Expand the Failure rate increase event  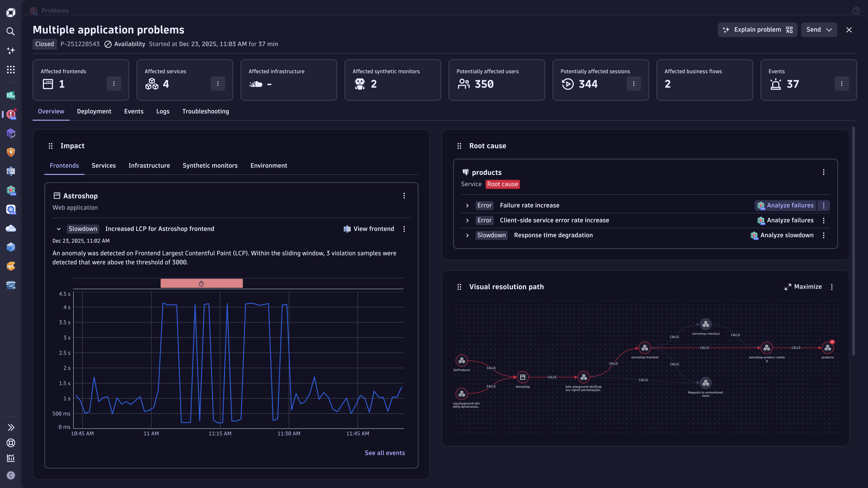[x=467, y=205]
